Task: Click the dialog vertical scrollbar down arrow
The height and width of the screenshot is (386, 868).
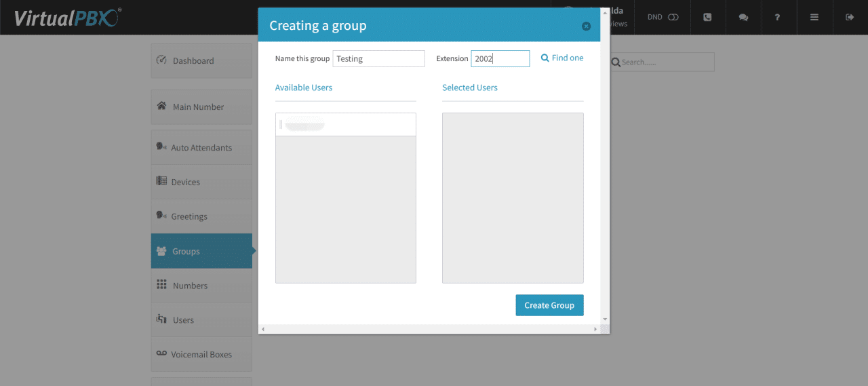Action: (x=605, y=320)
